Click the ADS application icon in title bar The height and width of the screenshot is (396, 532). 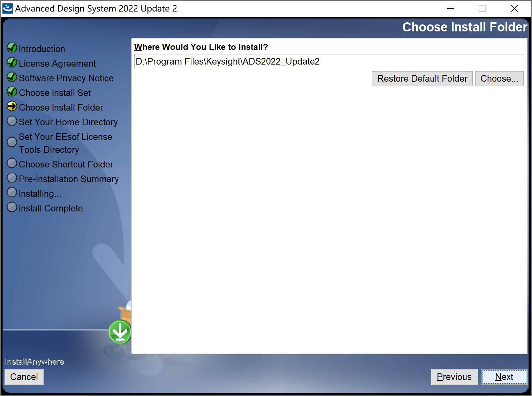[x=7, y=8]
